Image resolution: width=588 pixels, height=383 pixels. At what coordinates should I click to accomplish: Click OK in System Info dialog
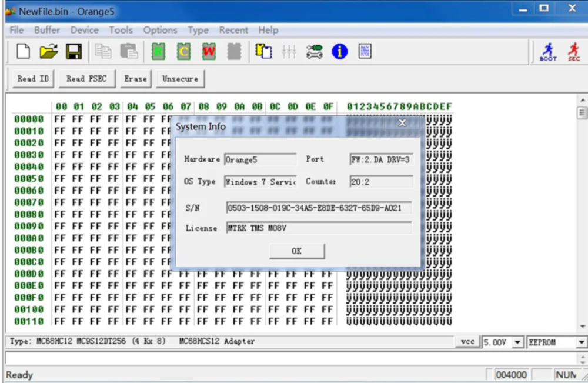(x=296, y=251)
